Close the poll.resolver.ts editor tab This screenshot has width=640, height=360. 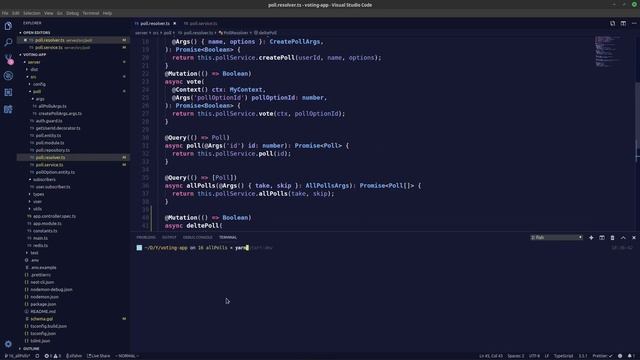coord(174,23)
